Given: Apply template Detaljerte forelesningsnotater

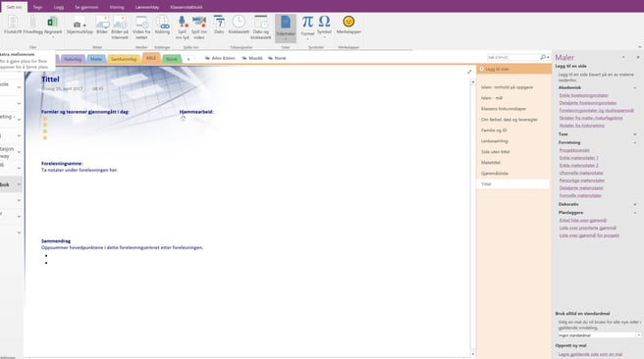Looking at the screenshot, I should click(x=588, y=103).
